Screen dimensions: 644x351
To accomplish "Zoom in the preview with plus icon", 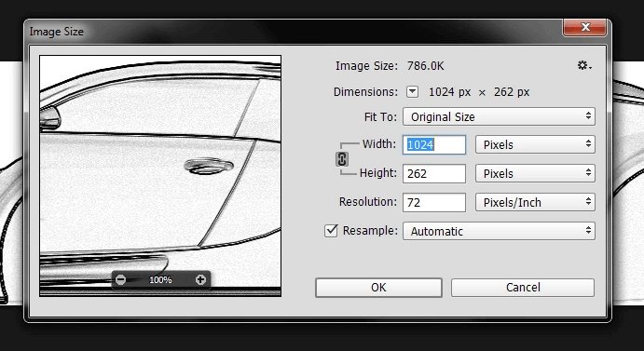I will 200,280.
